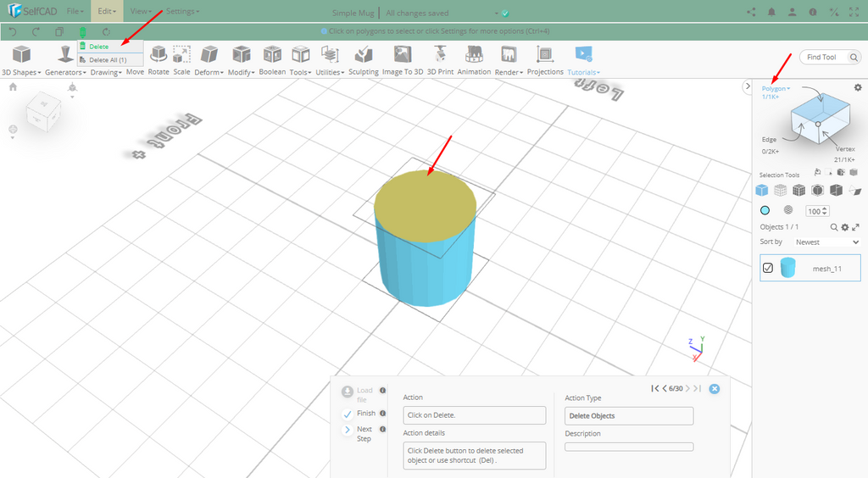Choose the dark grid cube selection tool
This screenshot has width=868, height=478.
tap(798, 191)
